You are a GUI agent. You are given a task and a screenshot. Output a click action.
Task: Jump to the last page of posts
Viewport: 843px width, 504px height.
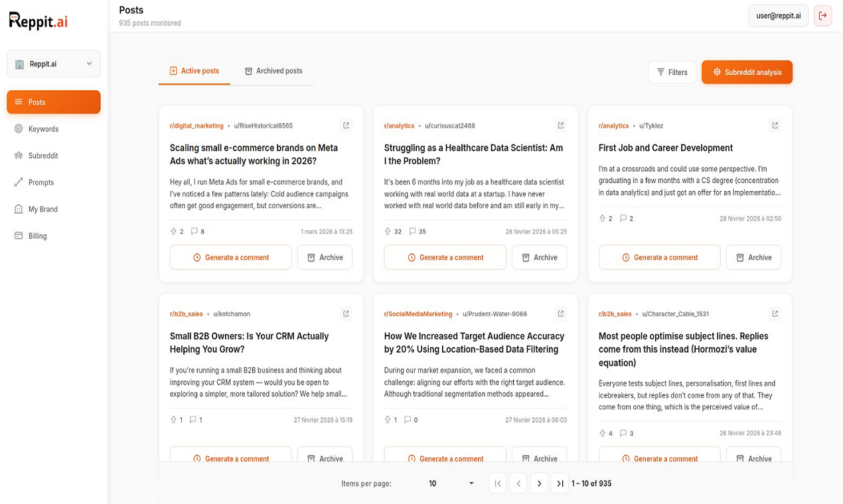[x=560, y=483]
